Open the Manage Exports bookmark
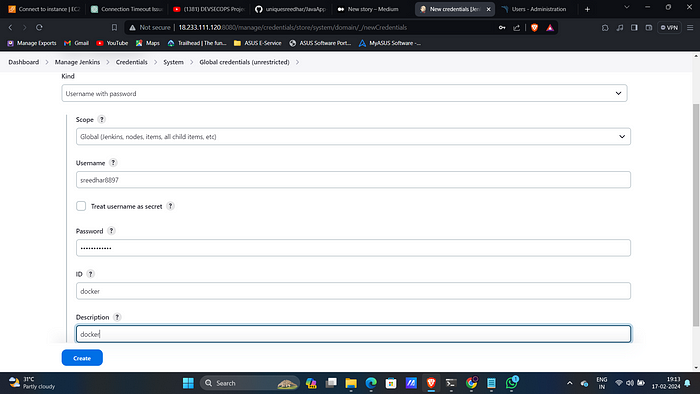This screenshot has width=700, height=394. point(32,43)
